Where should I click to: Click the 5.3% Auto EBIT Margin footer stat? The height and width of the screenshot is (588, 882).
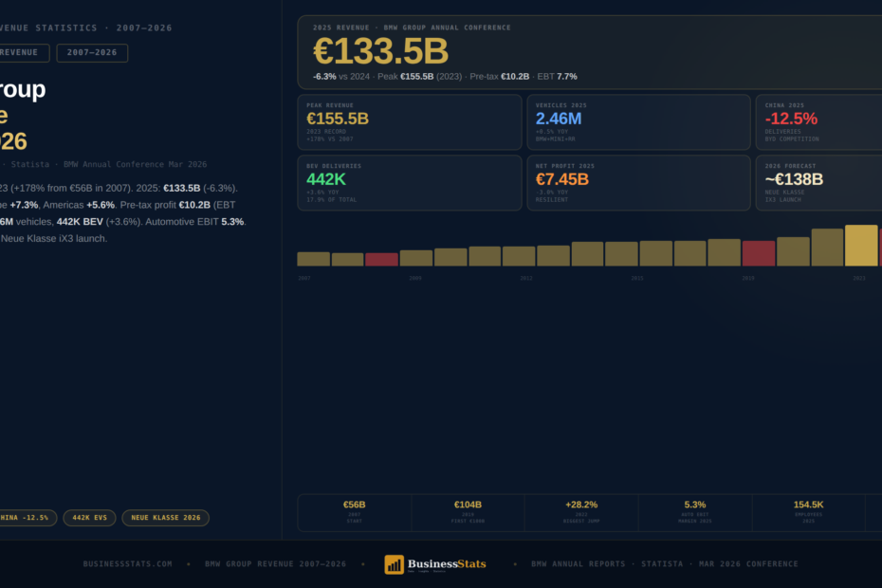[695, 512]
